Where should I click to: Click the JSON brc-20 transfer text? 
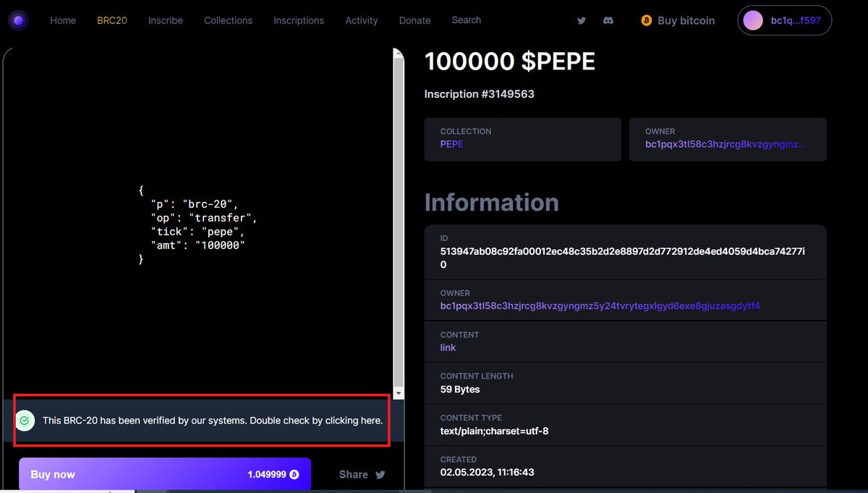(197, 225)
